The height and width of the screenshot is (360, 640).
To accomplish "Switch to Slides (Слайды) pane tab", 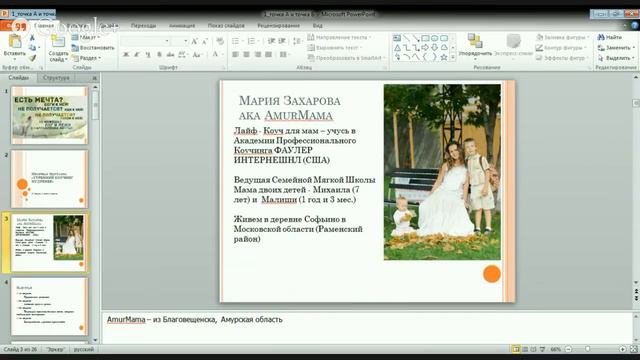I will point(19,78).
